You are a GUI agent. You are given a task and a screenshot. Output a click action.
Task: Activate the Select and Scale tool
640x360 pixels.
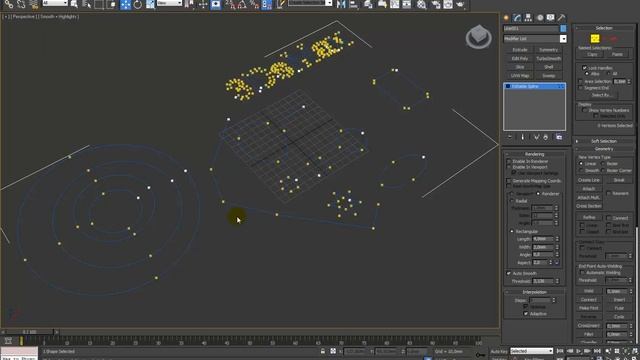coord(150,4)
